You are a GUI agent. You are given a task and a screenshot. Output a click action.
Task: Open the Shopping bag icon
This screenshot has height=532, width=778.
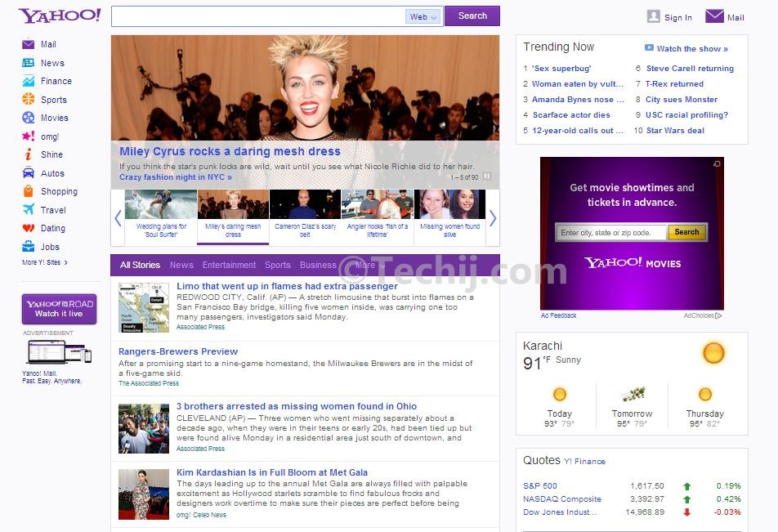[x=29, y=191]
